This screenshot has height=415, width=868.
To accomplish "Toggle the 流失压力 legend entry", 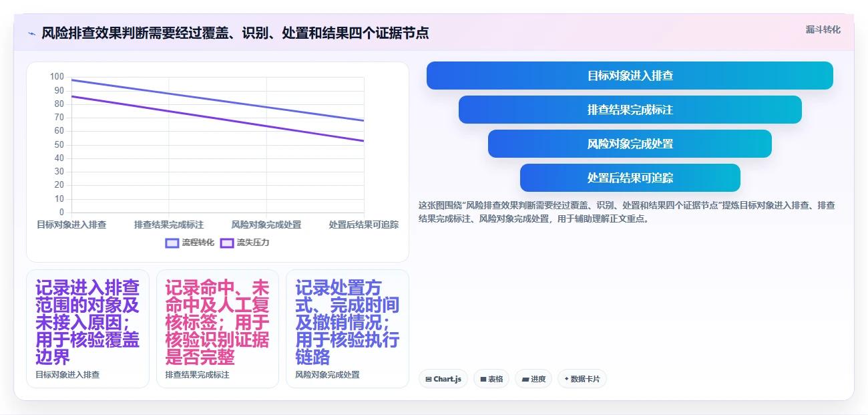I will click(245, 243).
